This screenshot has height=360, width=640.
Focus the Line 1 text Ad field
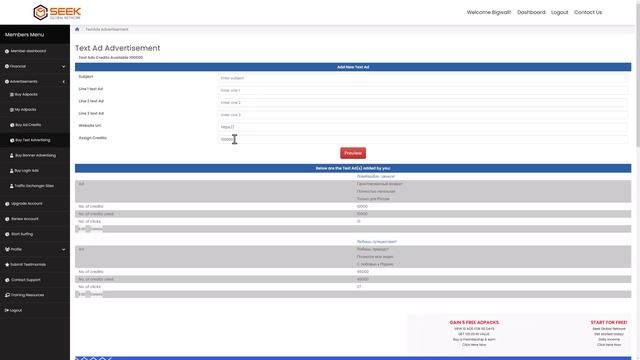click(x=422, y=90)
